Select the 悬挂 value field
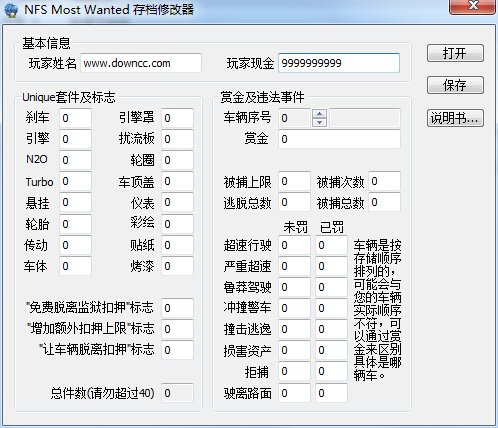The height and width of the screenshot is (428, 498). point(75,202)
